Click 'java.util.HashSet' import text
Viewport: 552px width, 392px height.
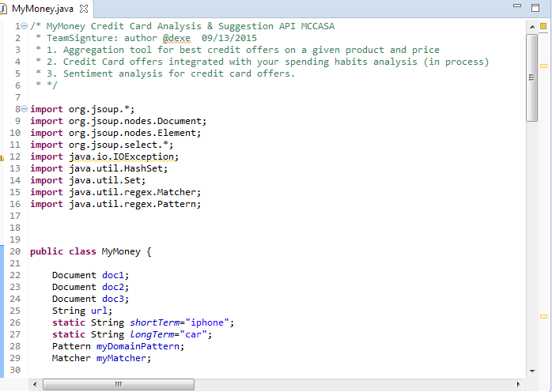tap(115, 168)
